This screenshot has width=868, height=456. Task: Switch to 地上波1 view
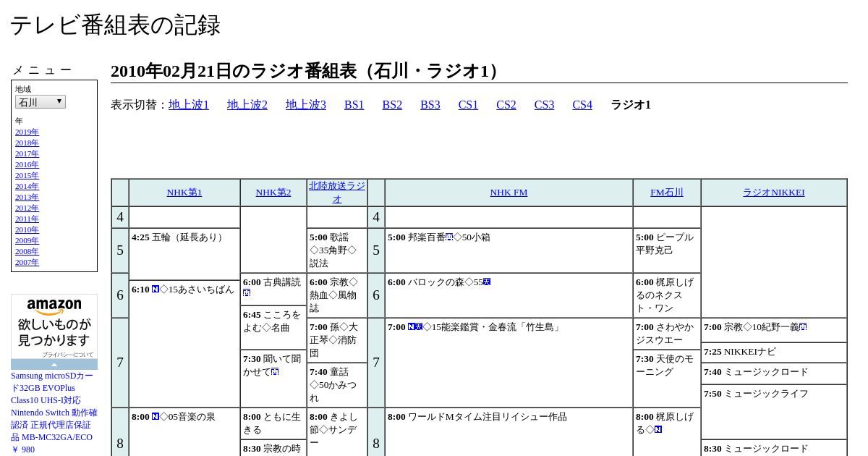point(189,105)
